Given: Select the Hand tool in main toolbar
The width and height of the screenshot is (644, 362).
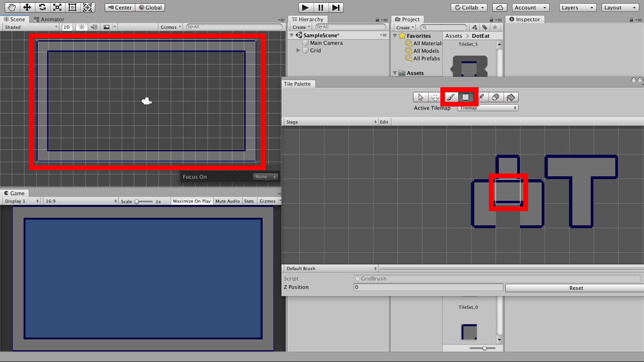Looking at the screenshot, I should [x=12, y=8].
